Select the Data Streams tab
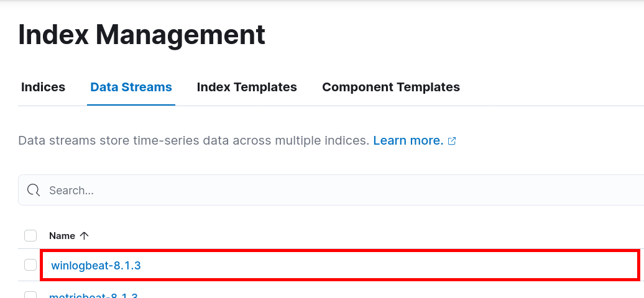Screen dimensions: 644x298 (x=131, y=88)
